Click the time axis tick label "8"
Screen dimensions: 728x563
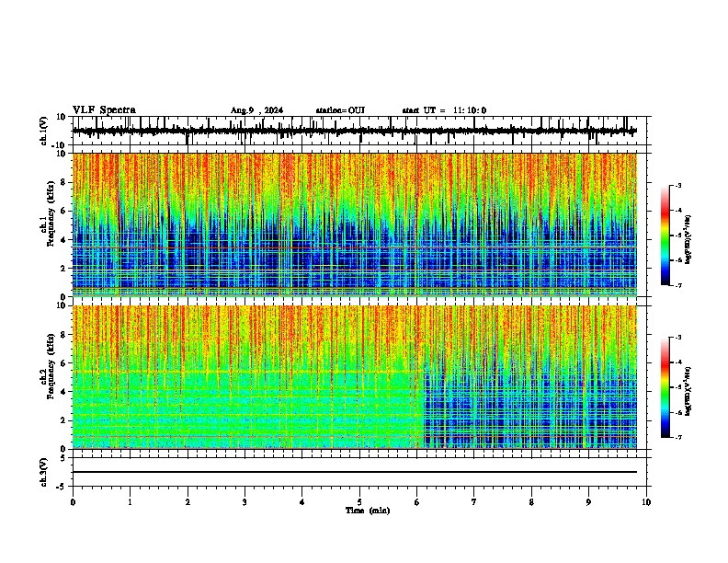pos(531,502)
